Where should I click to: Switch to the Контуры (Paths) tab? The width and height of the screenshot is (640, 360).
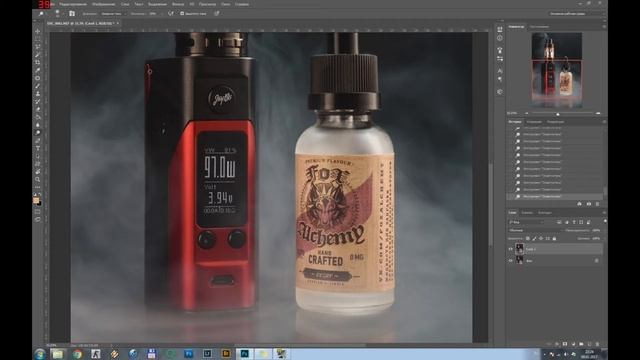(544, 213)
